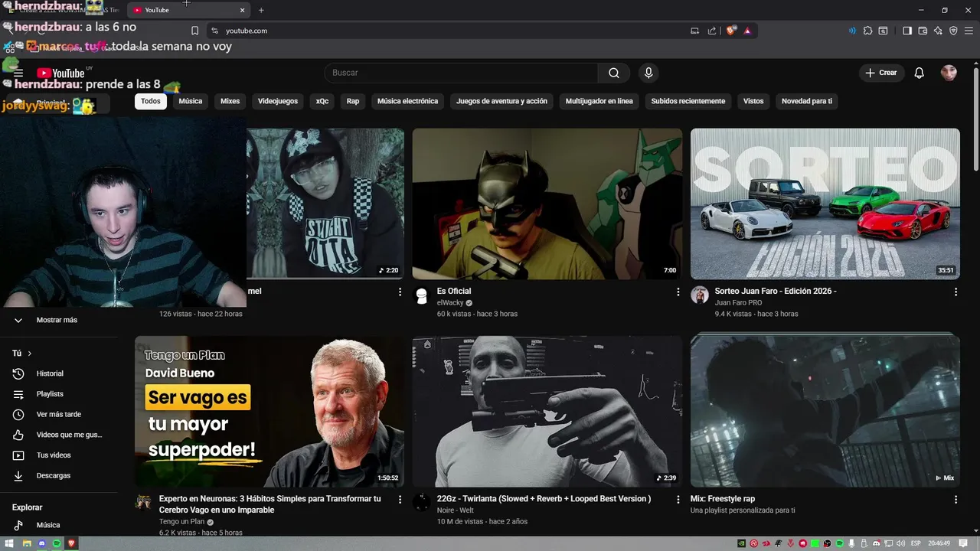Open the Windows Start button
Viewport: 980px width, 551px height.
(10, 543)
